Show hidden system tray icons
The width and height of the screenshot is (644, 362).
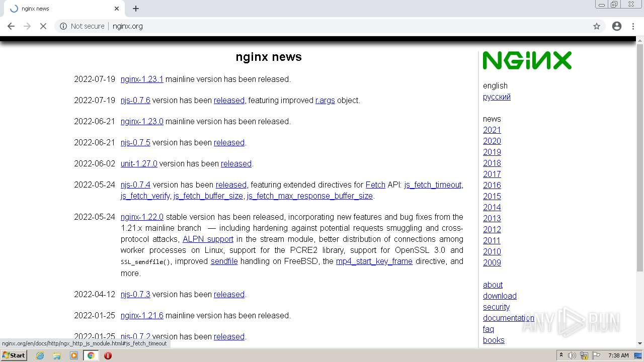point(561,355)
